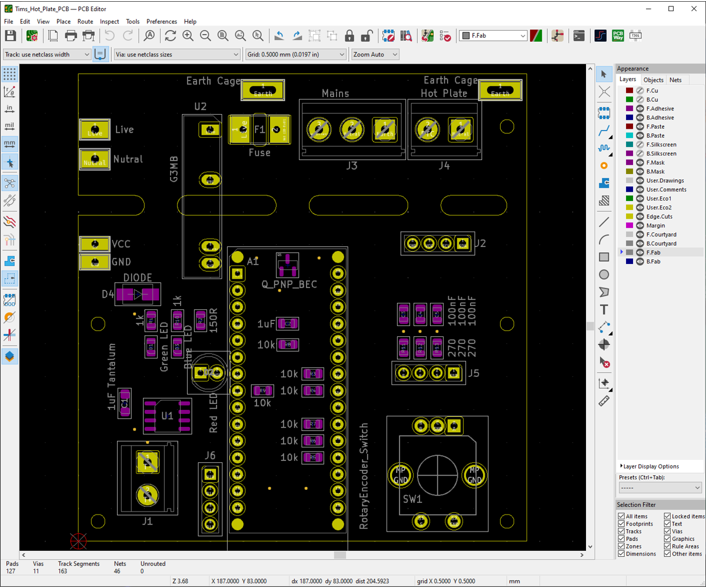Select the Draw Filled Zone tool
Viewport: 706px width, 588px height.
tap(604, 183)
